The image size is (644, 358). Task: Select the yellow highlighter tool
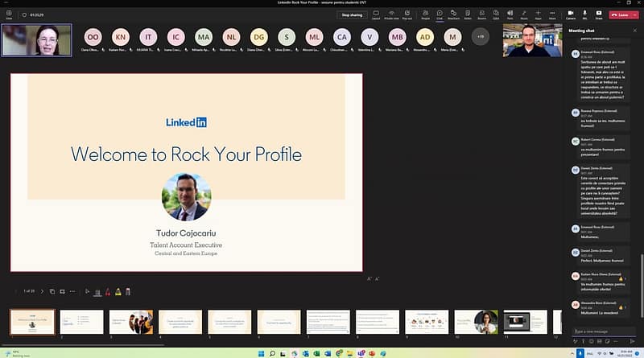118,292
